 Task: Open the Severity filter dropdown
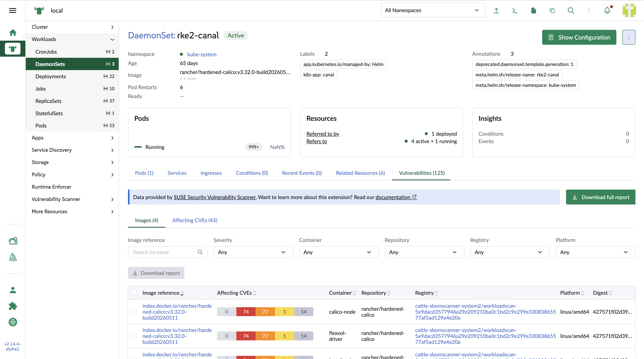point(253,252)
